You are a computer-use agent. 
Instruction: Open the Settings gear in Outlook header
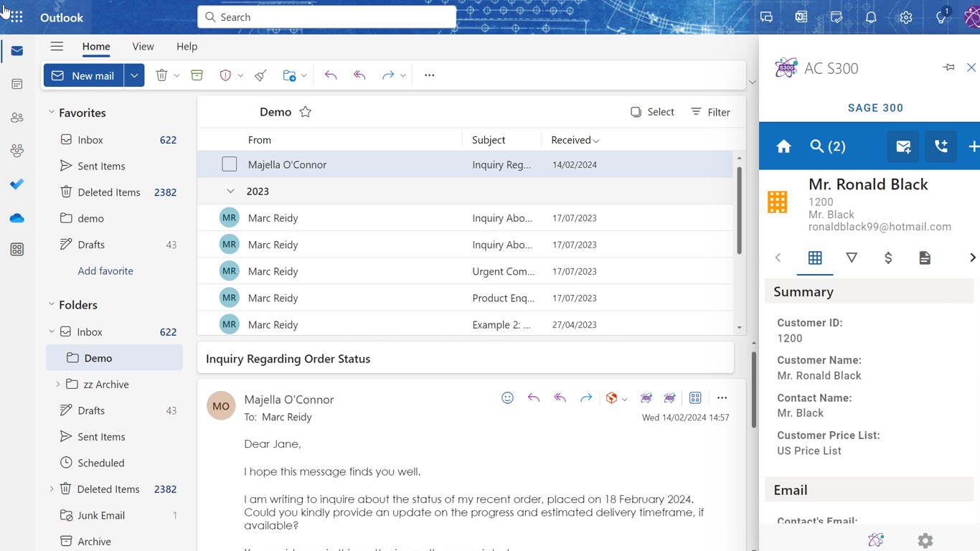point(906,17)
